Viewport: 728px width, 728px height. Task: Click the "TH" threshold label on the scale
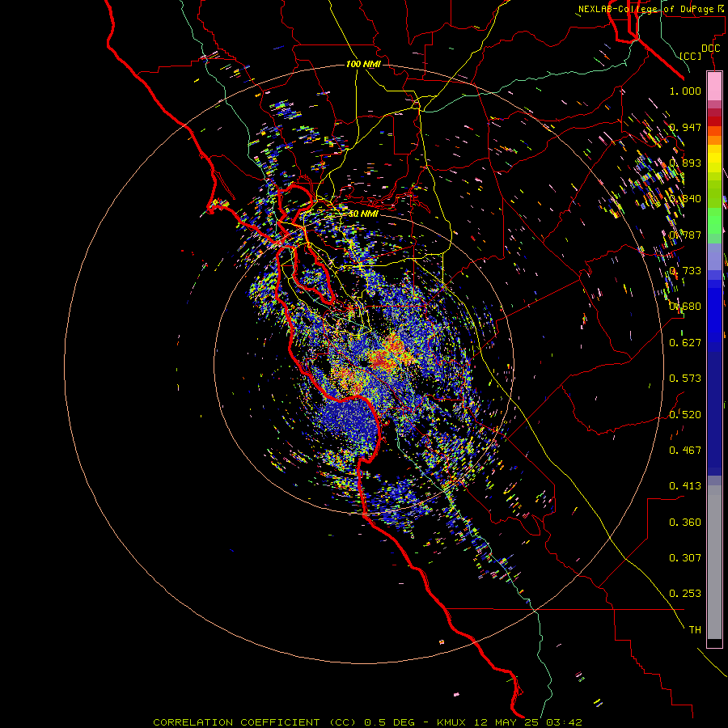[695, 629]
